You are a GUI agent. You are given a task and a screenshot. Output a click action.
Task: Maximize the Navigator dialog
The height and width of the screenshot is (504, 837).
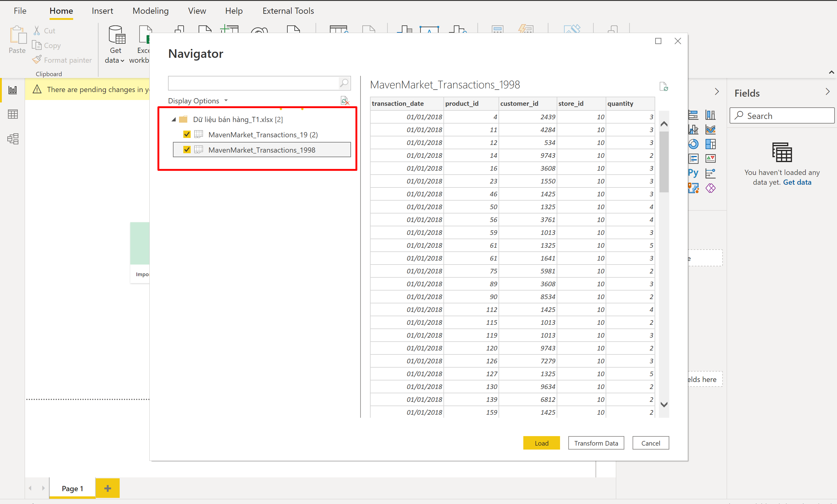[658, 41]
